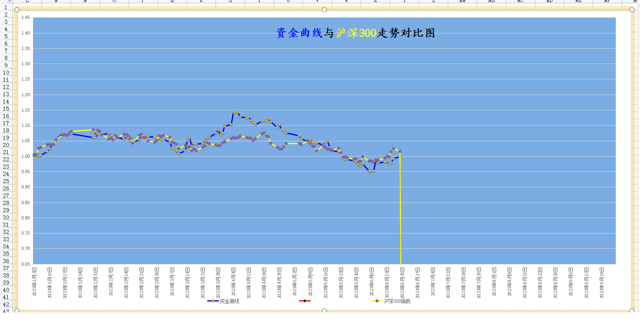Click the chart's bottom-left corner resize handle
Viewport: 644px width, 322px height.
(x=17, y=311)
